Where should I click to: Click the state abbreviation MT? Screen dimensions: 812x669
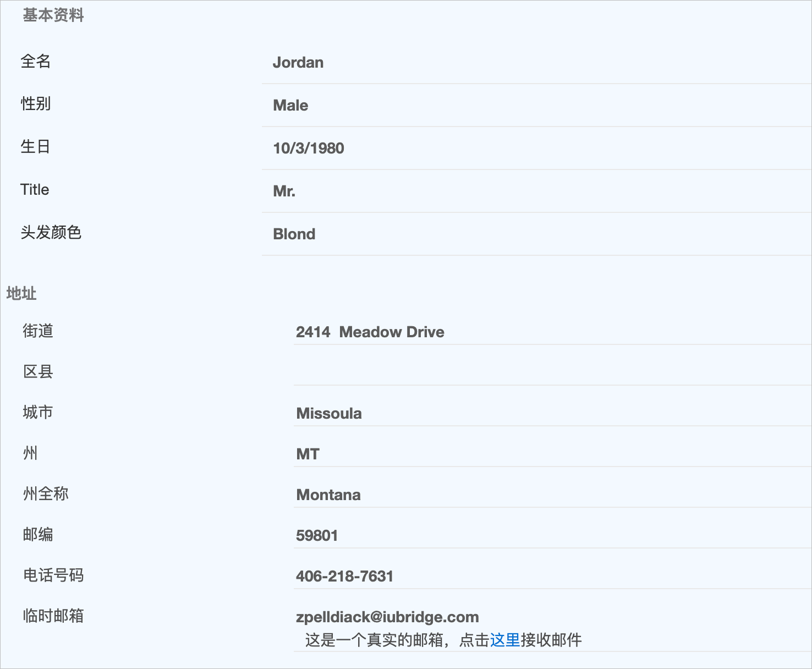click(308, 454)
